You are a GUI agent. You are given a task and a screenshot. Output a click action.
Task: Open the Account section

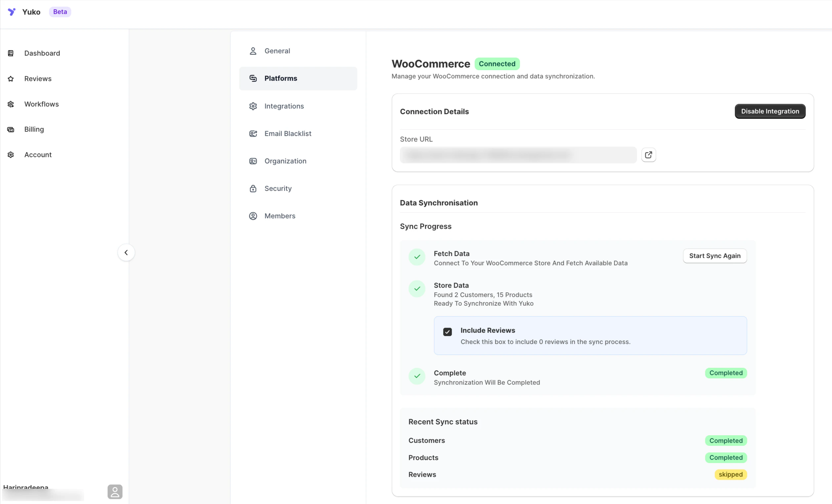[x=38, y=155]
